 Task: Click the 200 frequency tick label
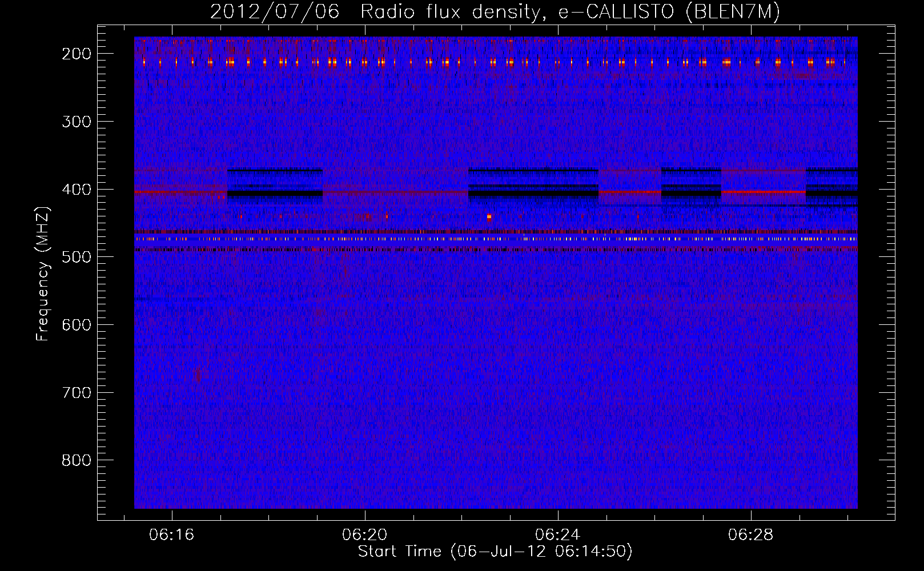(77, 54)
